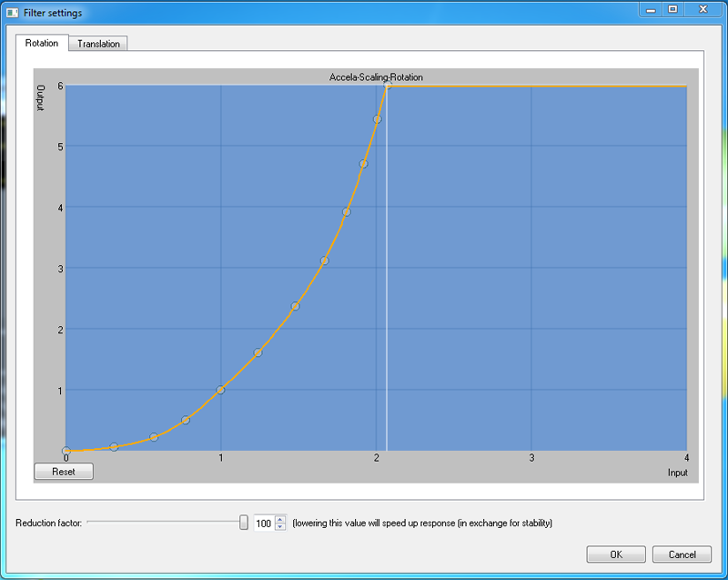This screenshot has width=728, height=580.
Task: Click the Input axis label
Action: tap(677, 473)
